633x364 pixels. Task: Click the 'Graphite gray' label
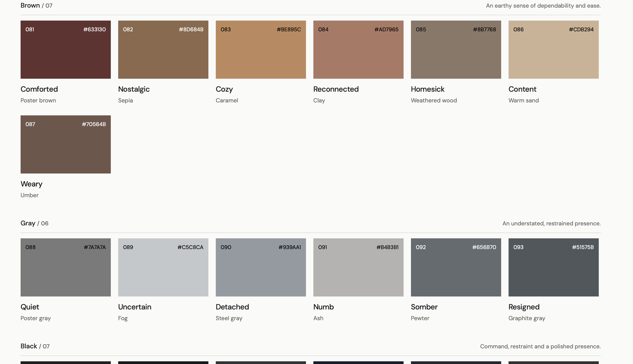527,318
